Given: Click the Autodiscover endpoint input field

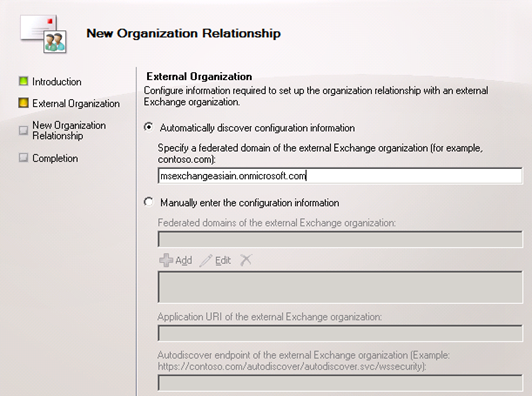Looking at the screenshot, I should tap(340, 383).
